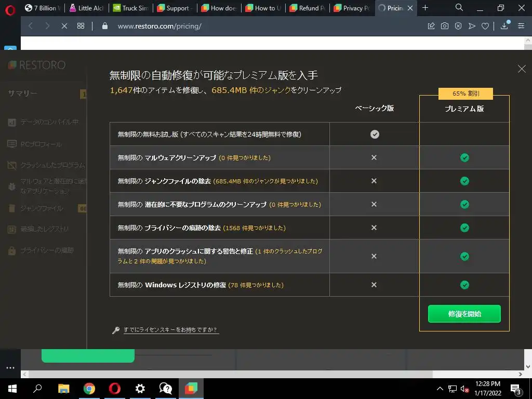
Task: View site security lock info
Action: click(105, 26)
